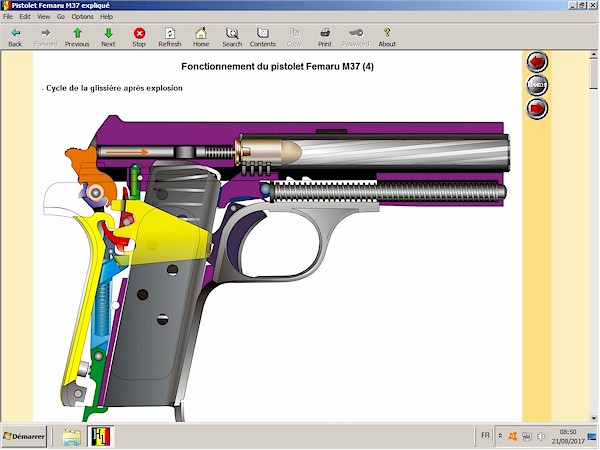Print the current page
Image resolution: width=600 pixels, height=450 pixels.
[325, 38]
